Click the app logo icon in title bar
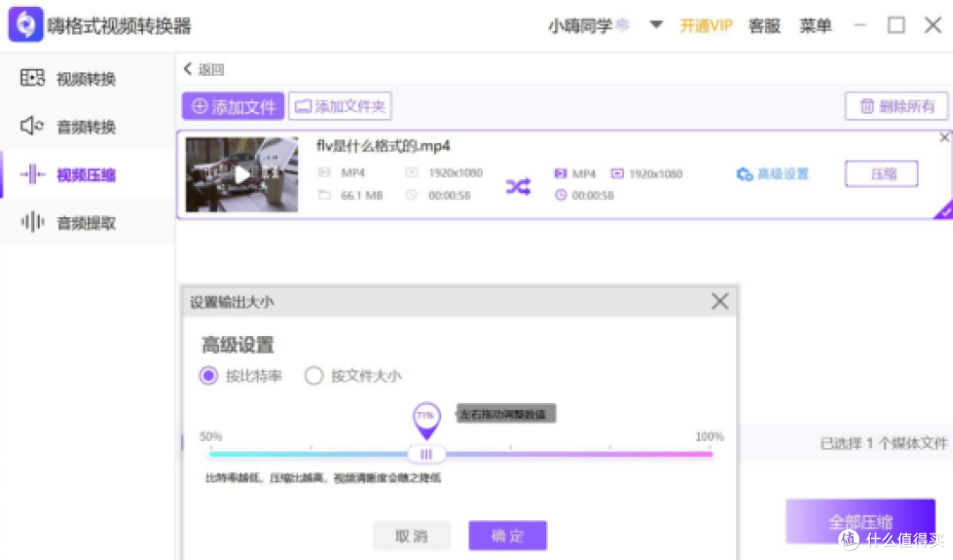This screenshot has height=560, width=953. click(x=26, y=25)
